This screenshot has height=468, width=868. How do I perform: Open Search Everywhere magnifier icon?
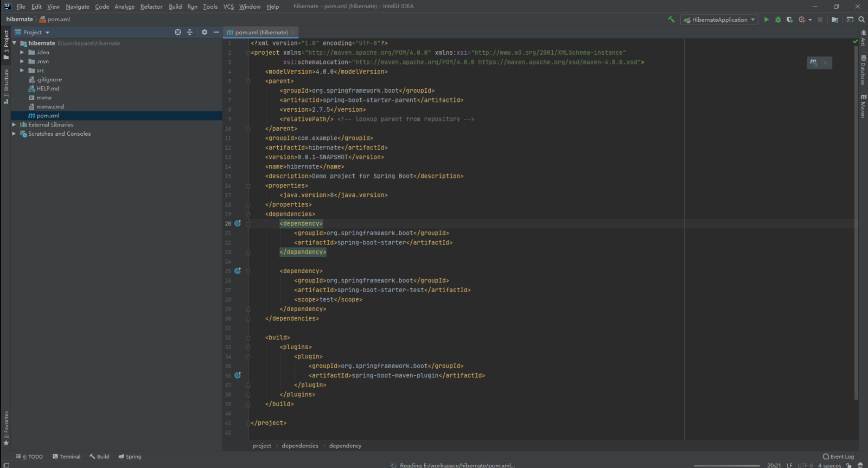[x=861, y=20]
